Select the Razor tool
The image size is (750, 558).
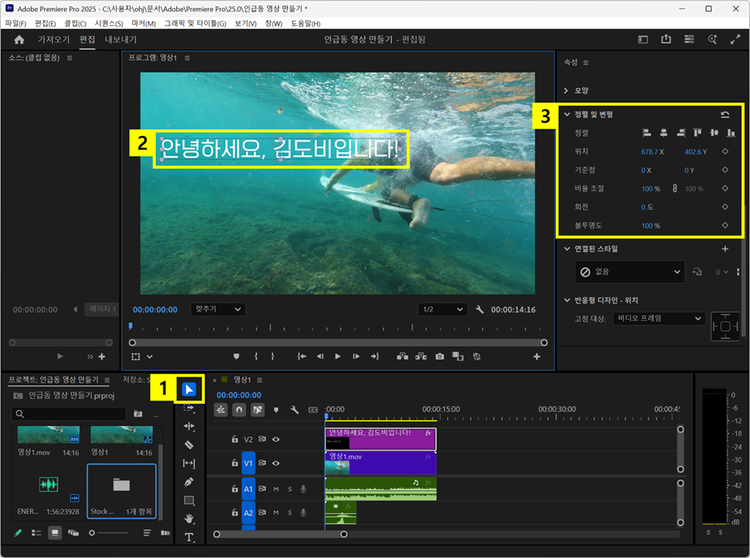pyautogui.click(x=189, y=444)
